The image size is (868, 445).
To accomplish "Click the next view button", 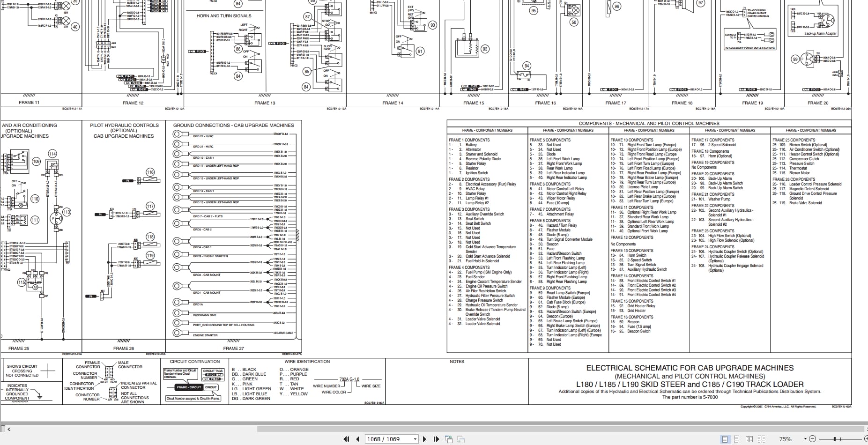I will point(460,439).
